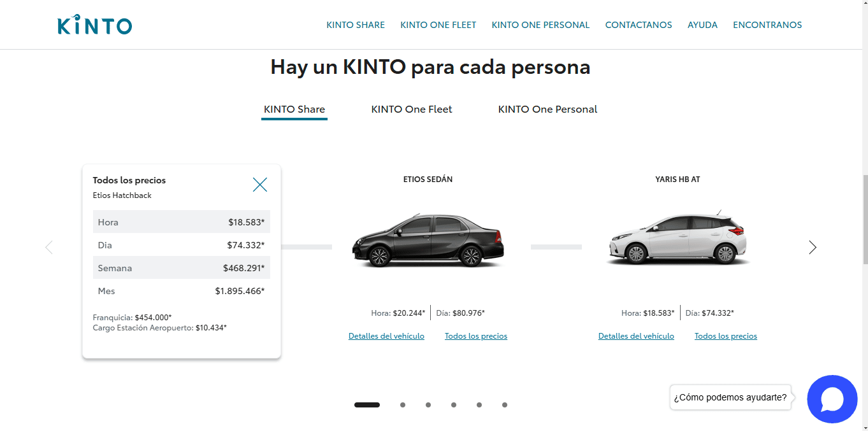Click the KINTO logo in header

coord(94,25)
